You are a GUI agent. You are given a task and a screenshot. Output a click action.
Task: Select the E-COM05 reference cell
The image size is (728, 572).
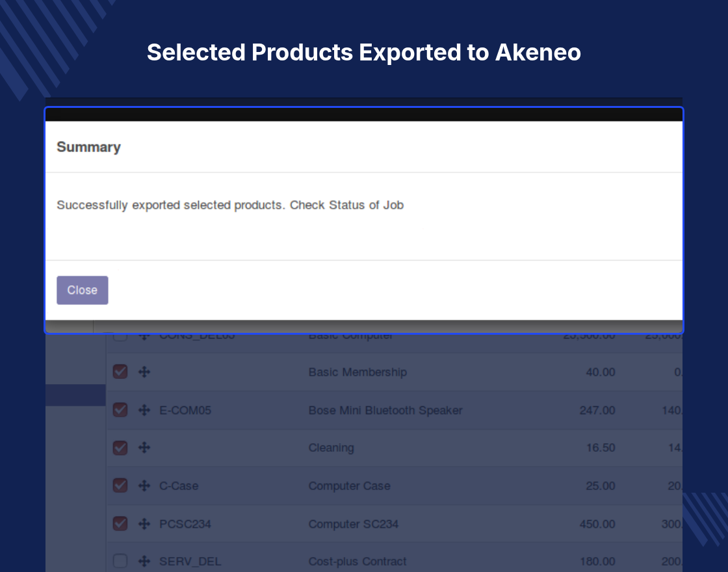coord(185,410)
